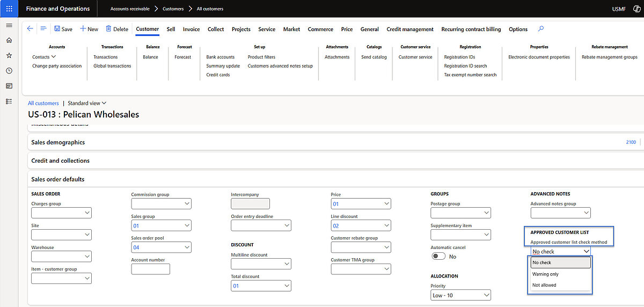
Task: Open the All customers link
Action: coord(43,103)
